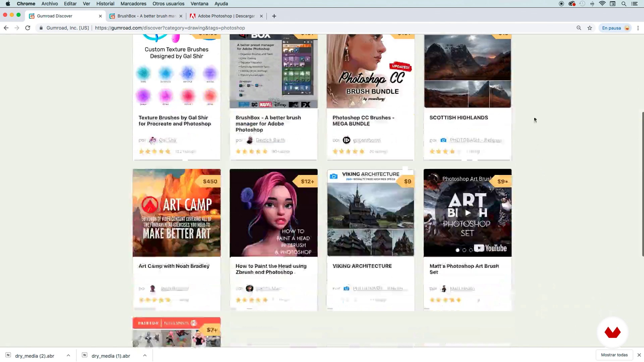Viewport: 644px width, 362px height.
Task: Open downloaded file dry_media (1).abr
Action: [x=111, y=356]
